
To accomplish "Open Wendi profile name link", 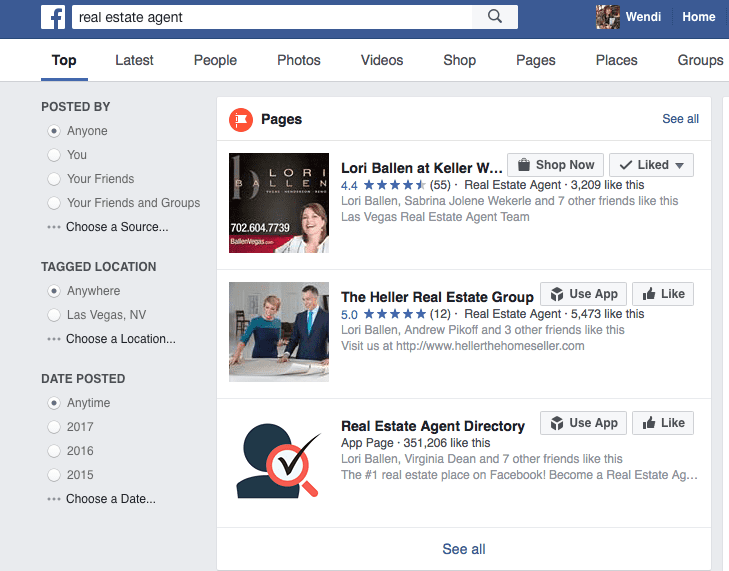I will point(643,17).
